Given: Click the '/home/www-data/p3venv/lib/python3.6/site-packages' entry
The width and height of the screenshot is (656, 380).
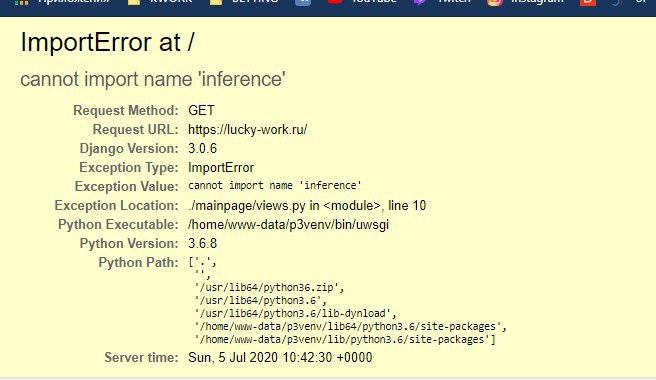Looking at the screenshot, I should (345, 339).
